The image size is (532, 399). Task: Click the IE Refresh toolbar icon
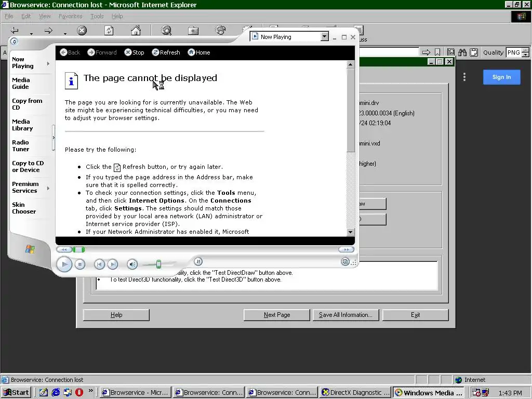[x=109, y=31]
